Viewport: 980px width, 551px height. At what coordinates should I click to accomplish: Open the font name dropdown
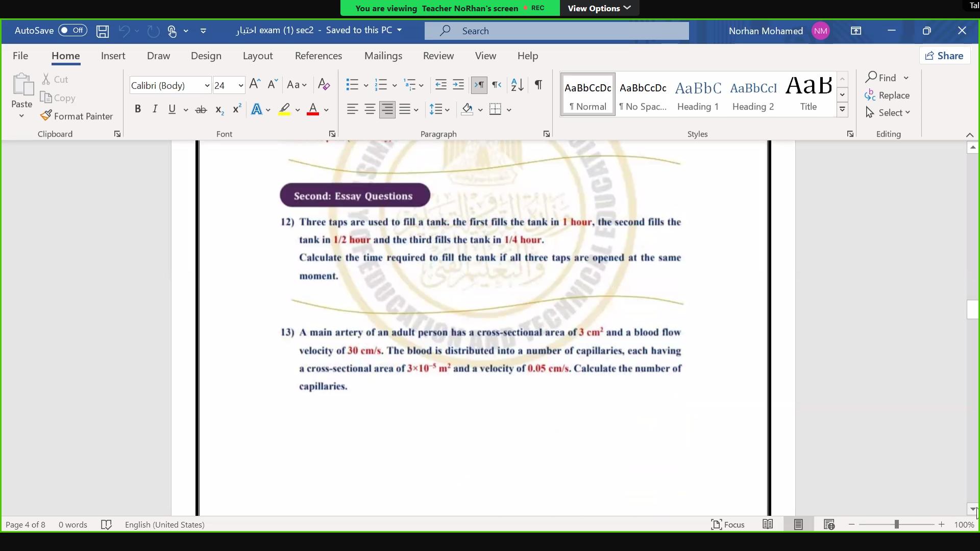coord(207,86)
